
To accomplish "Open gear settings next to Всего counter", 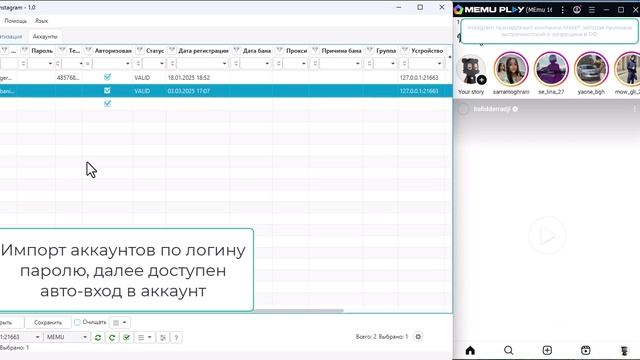I will pyautogui.click(x=418, y=337).
